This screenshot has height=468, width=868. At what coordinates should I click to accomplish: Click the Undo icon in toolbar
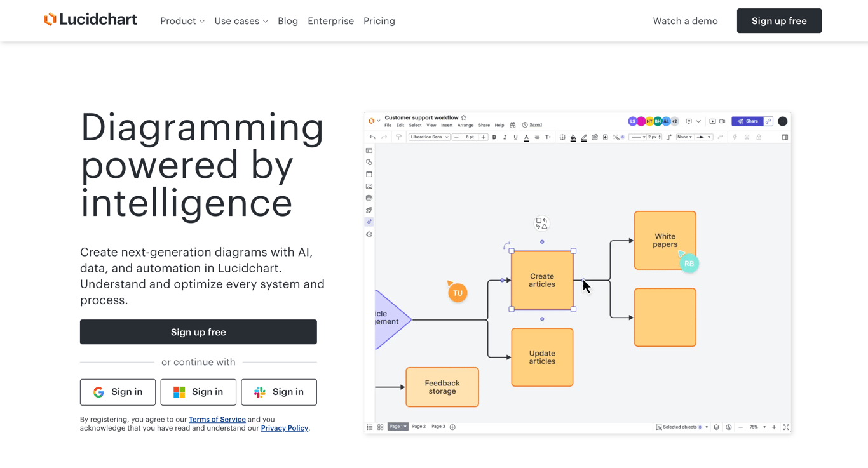pyautogui.click(x=372, y=137)
